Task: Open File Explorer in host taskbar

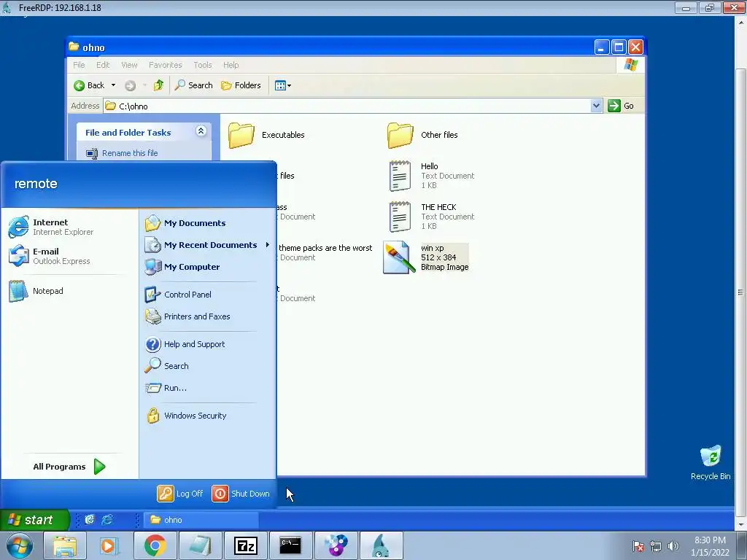Action: pyautogui.click(x=64, y=545)
